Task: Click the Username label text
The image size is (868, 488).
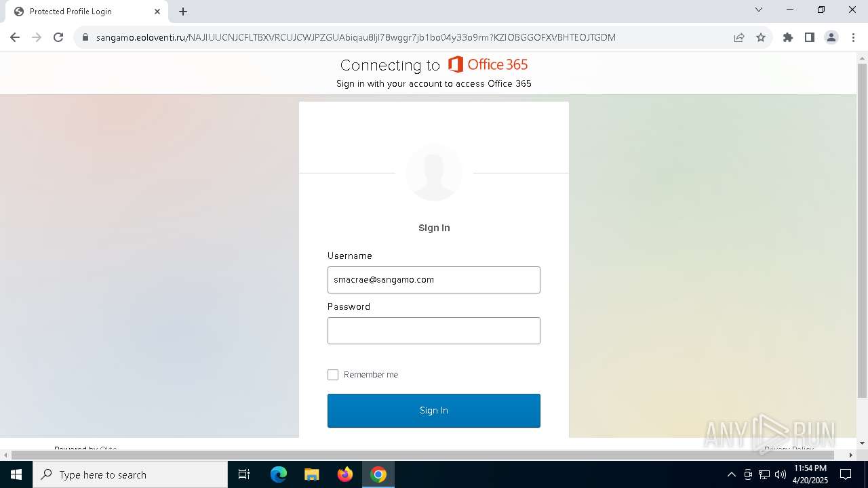Action: (350, 256)
